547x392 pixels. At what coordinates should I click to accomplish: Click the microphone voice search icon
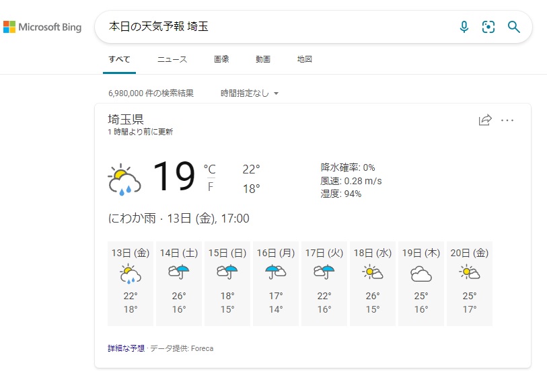click(464, 27)
